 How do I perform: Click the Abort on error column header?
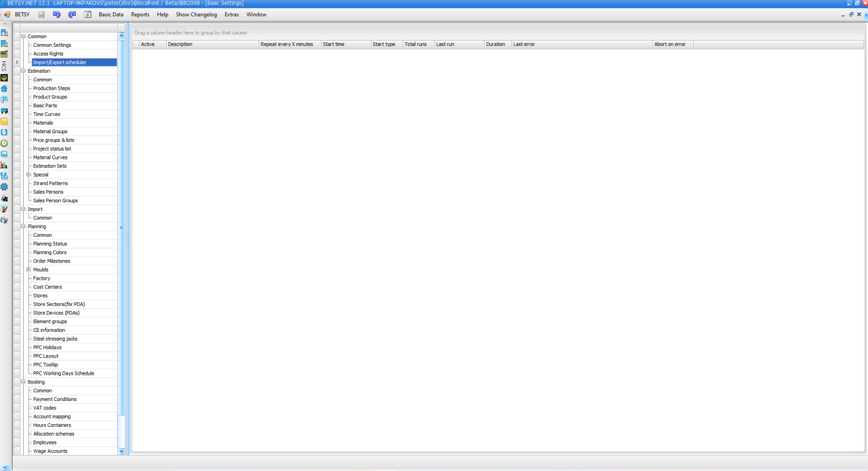pyautogui.click(x=673, y=44)
